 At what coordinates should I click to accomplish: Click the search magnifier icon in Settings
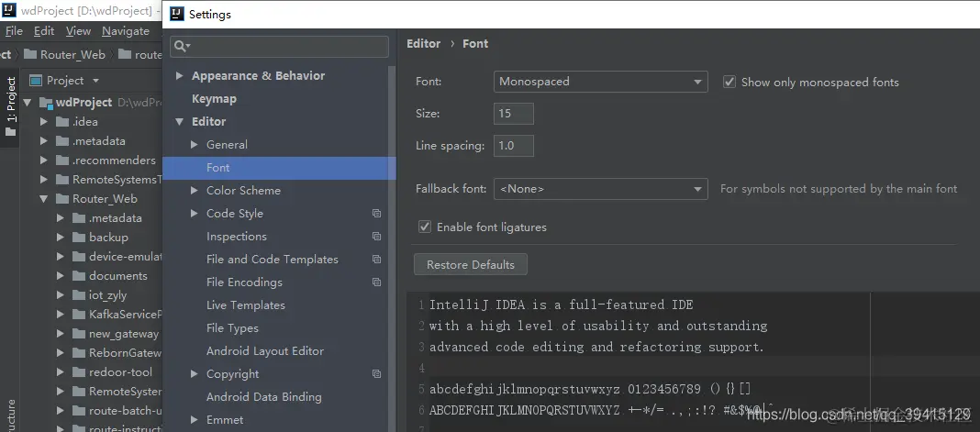(181, 46)
